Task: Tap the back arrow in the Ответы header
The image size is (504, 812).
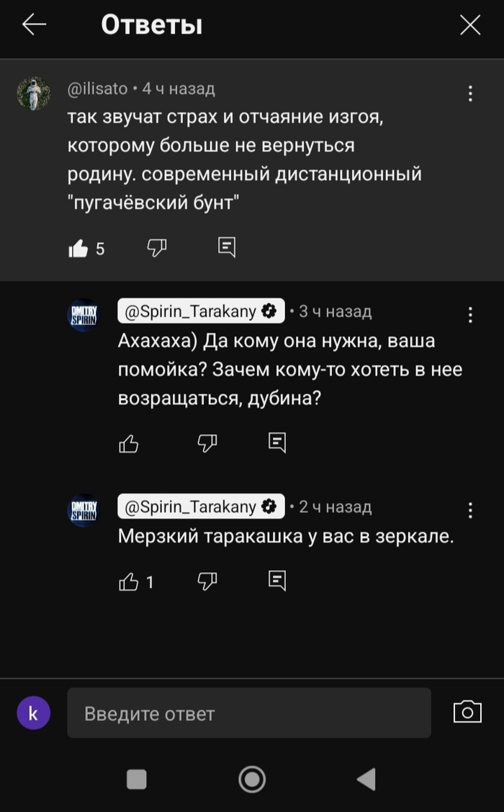Action: pos(34,25)
